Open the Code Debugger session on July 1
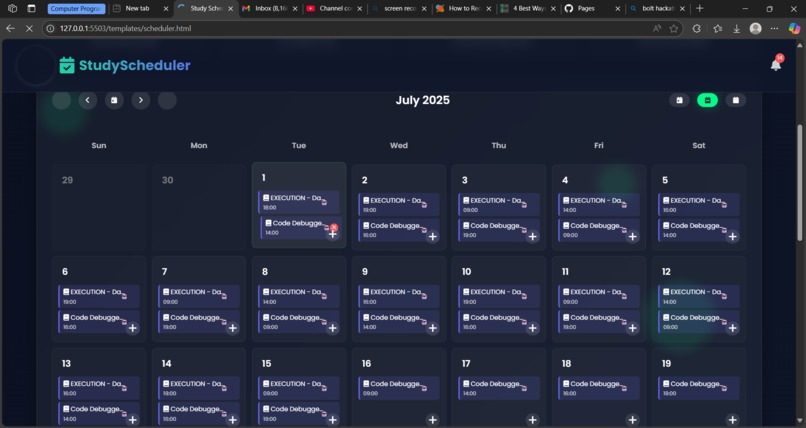Image resolution: width=806 pixels, height=428 pixels. 299,228
